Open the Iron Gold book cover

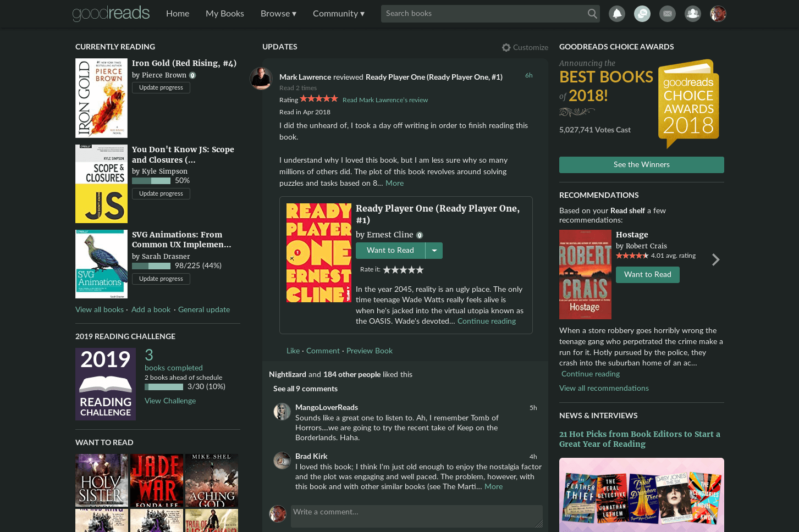(101, 98)
